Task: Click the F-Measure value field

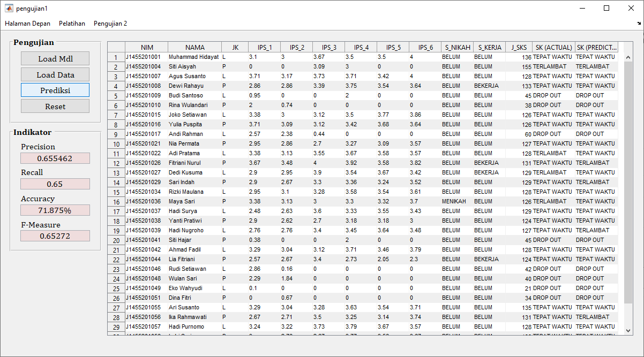Action: (55, 236)
